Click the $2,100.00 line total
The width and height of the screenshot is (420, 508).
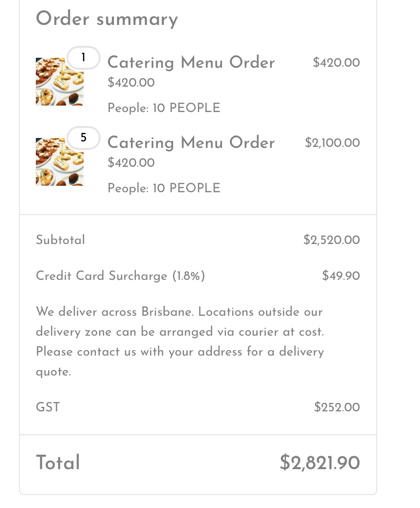tap(332, 143)
